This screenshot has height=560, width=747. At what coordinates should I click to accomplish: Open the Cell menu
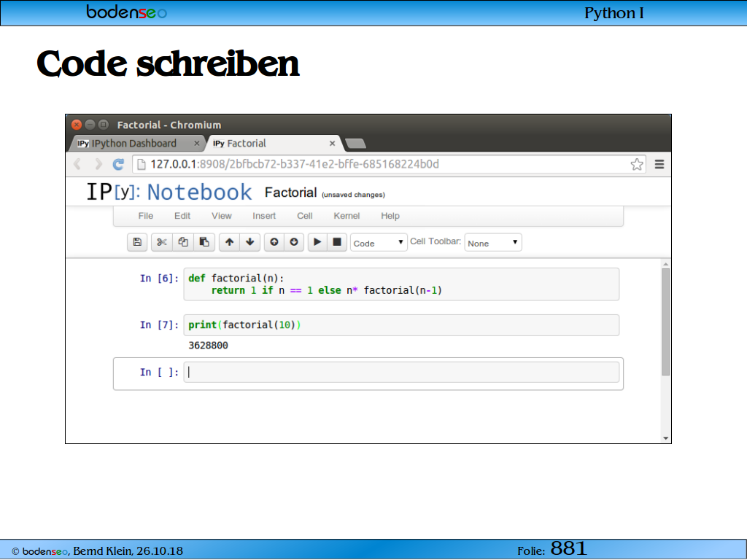tap(305, 216)
